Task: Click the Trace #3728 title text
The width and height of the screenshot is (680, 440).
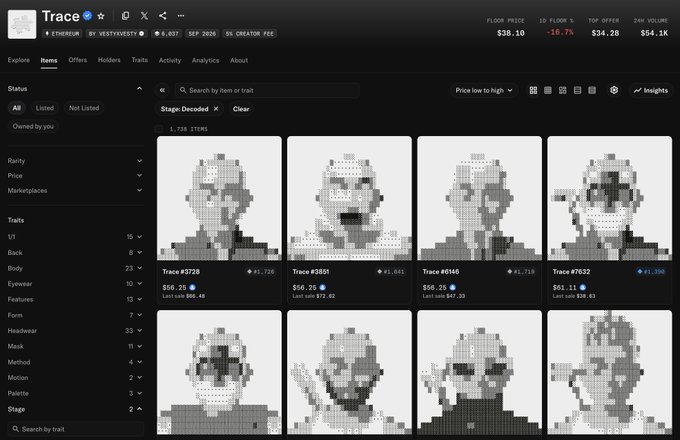Action: (181, 272)
